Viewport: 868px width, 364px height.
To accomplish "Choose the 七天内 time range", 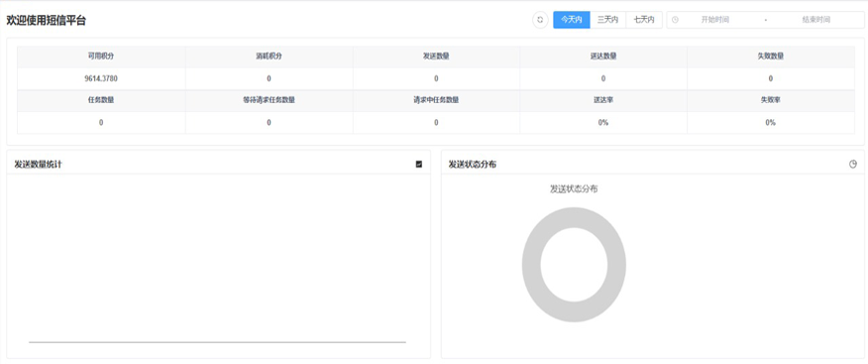I will (644, 20).
